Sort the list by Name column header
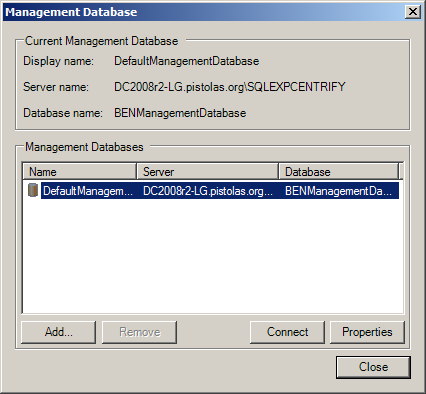 [x=80, y=172]
